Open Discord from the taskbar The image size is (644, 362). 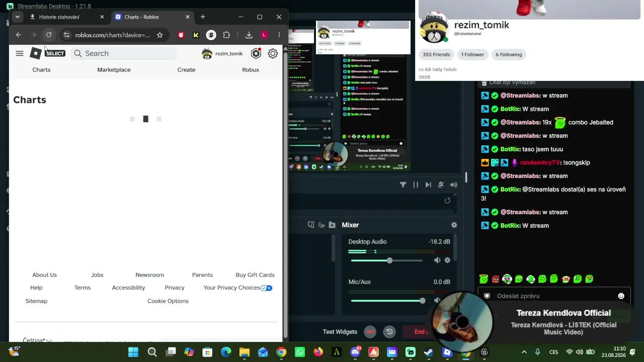coord(355,352)
